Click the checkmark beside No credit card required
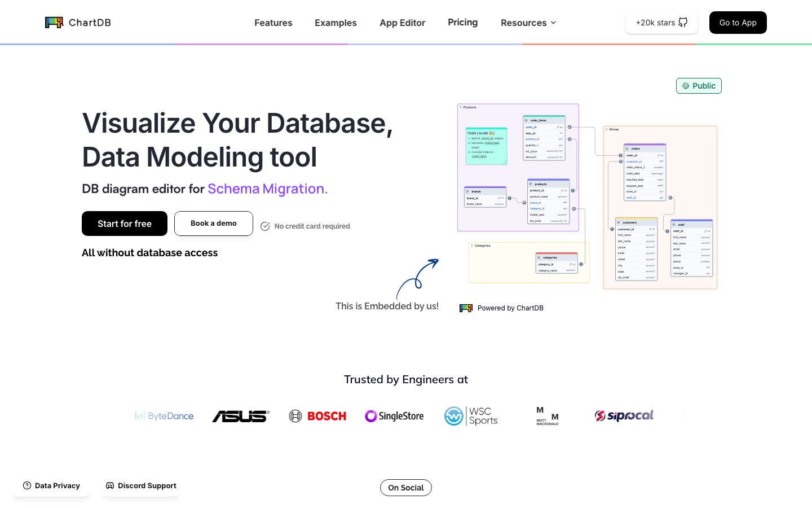The height and width of the screenshot is (508, 812). 265,226
